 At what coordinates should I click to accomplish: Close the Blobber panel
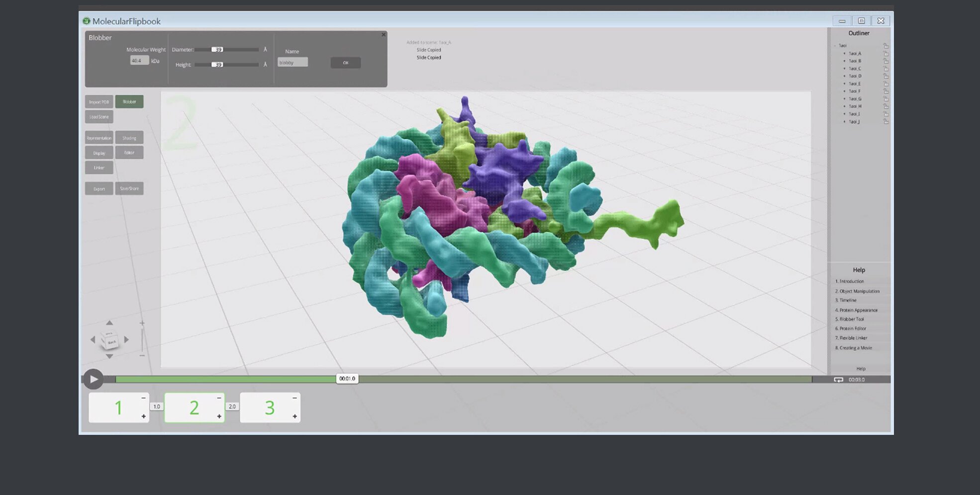(383, 35)
